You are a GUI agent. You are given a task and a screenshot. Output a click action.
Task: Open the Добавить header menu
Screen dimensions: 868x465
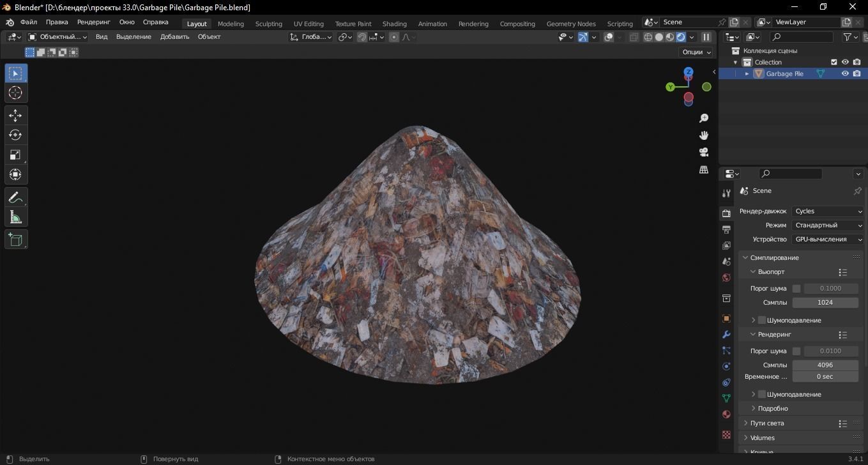174,37
